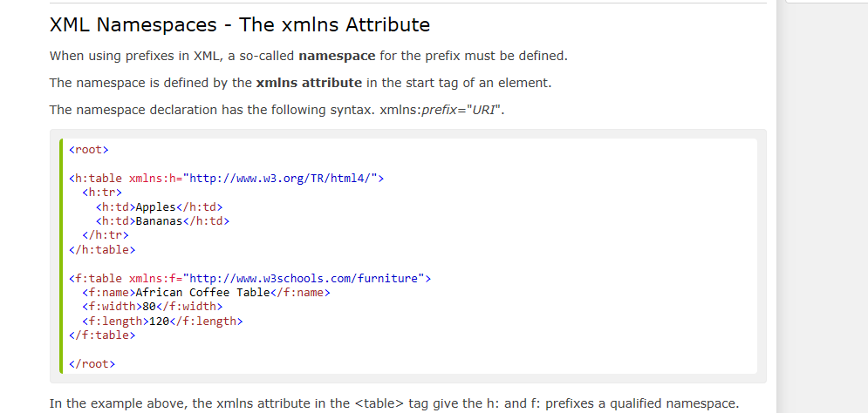Click the closing </h:tr> tag
This screenshot has width=868, height=413.
coord(105,235)
